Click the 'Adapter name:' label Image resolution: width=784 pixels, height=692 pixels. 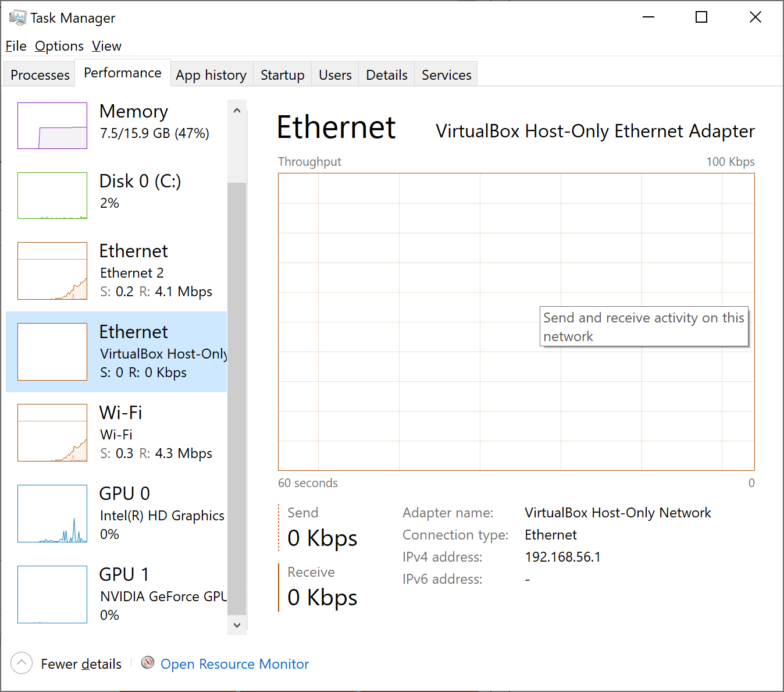[x=448, y=513]
